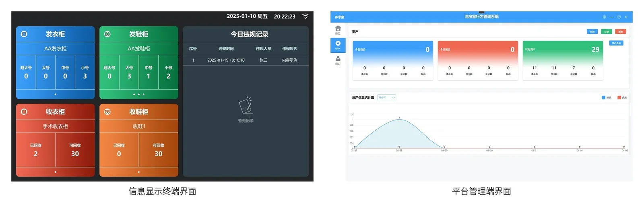Viewport: 644px width, 207px height.
Task: Click the 发鞋柜 glasses icon on terminal screen
Action: tap(107, 34)
